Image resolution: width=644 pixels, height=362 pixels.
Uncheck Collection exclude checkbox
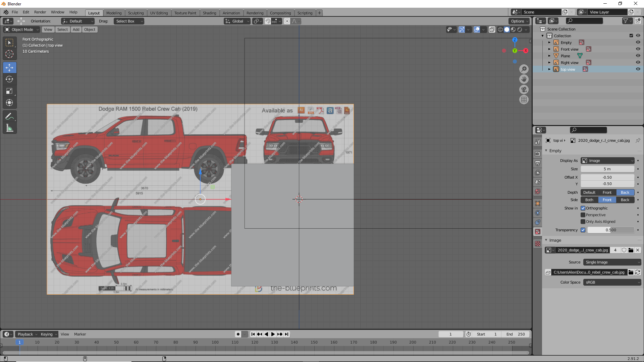click(631, 36)
